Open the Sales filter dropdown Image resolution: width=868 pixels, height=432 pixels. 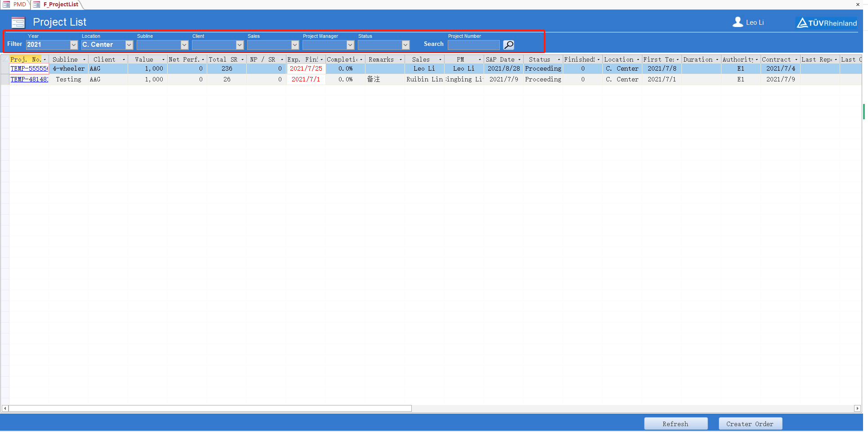[x=295, y=45]
